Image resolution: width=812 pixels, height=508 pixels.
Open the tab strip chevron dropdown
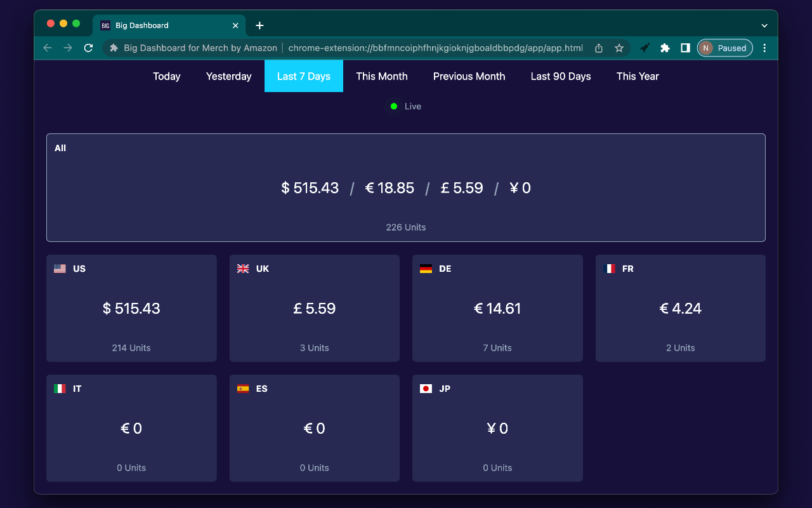tap(764, 25)
